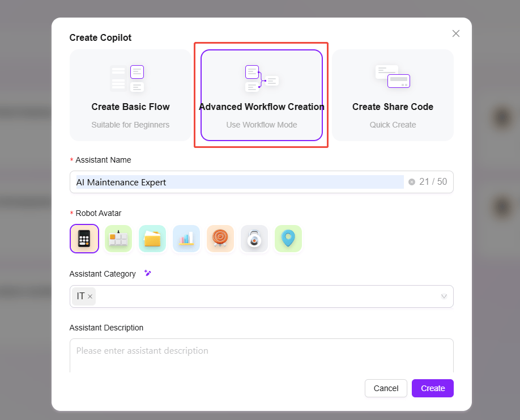520x420 pixels.
Task: Click the purple Create button
Action: coord(432,388)
